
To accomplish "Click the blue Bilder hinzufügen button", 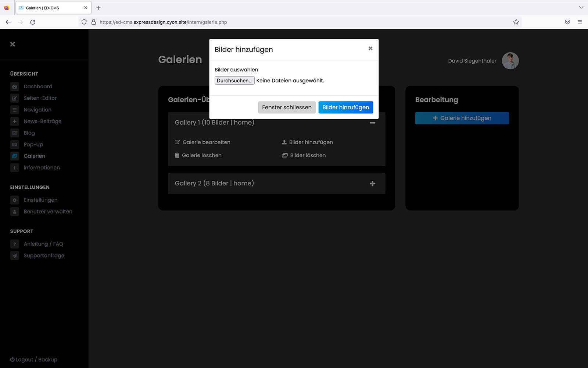I will coord(345,107).
